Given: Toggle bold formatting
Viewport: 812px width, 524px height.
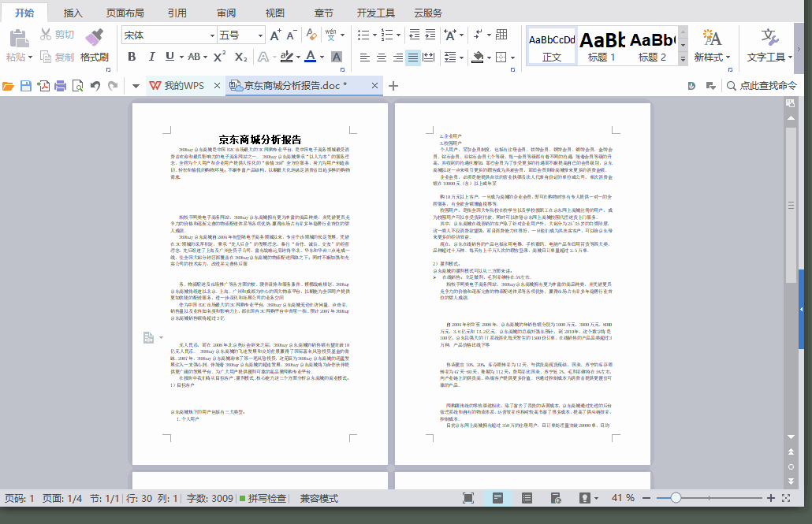Looking at the screenshot, I should click(x=132, y=57).
